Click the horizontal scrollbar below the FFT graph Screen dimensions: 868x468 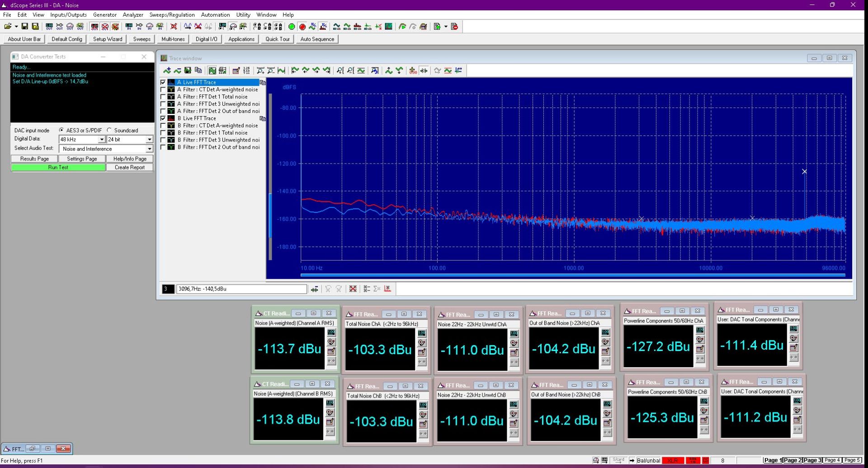click(573, 275)
